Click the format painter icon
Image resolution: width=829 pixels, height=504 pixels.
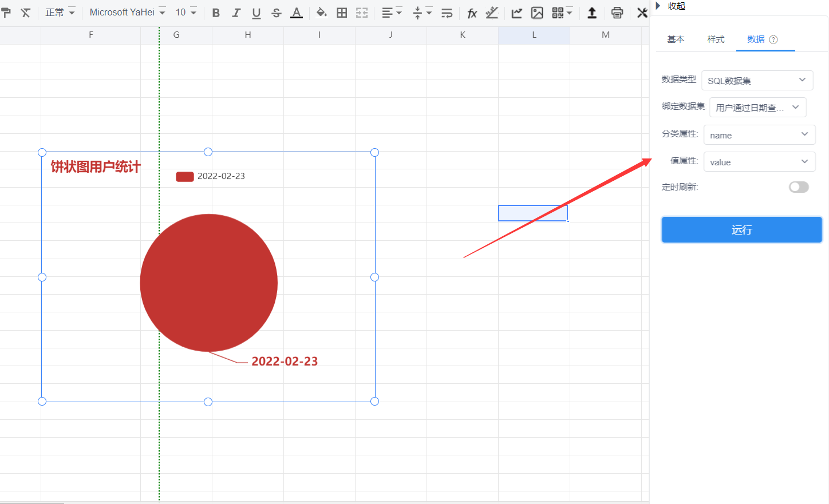[x=6, y=13]
